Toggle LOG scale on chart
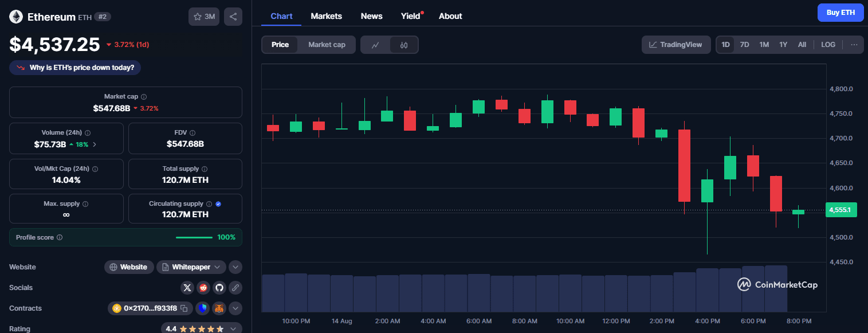Screen dimensions: 868x333 (828, 45)
